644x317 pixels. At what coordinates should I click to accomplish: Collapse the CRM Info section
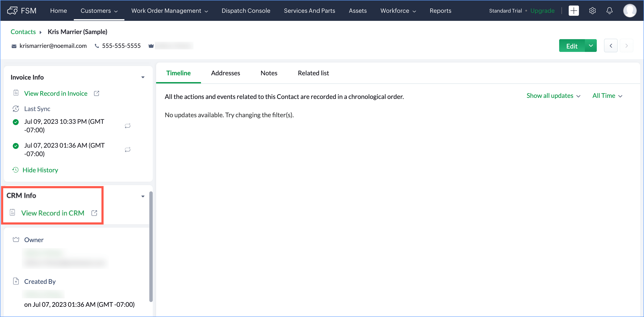tap(143, 197)
